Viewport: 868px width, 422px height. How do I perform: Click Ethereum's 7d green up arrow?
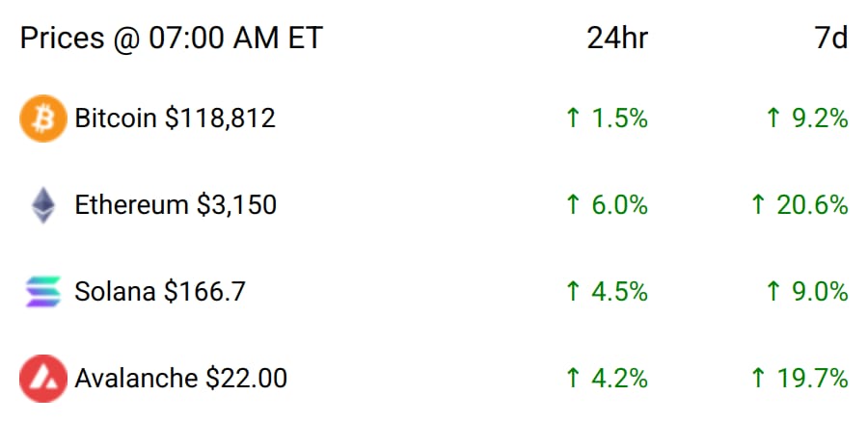758,205
